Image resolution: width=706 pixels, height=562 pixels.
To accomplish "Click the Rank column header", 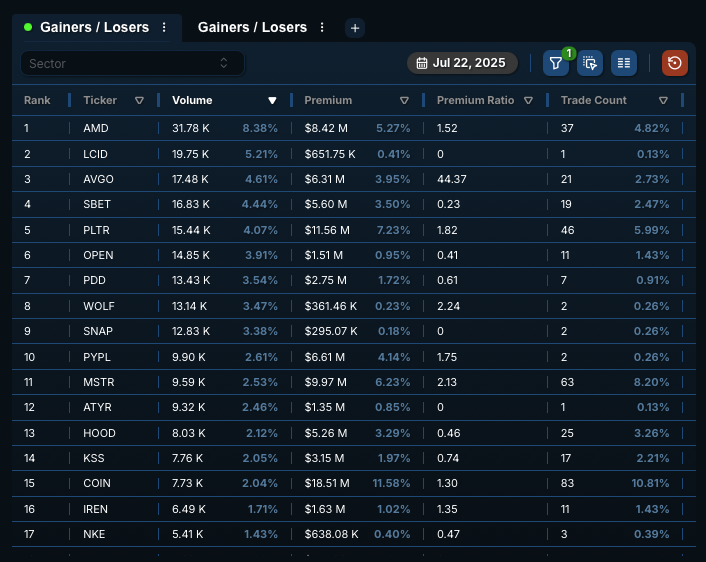I will click(x=37, y=100).
